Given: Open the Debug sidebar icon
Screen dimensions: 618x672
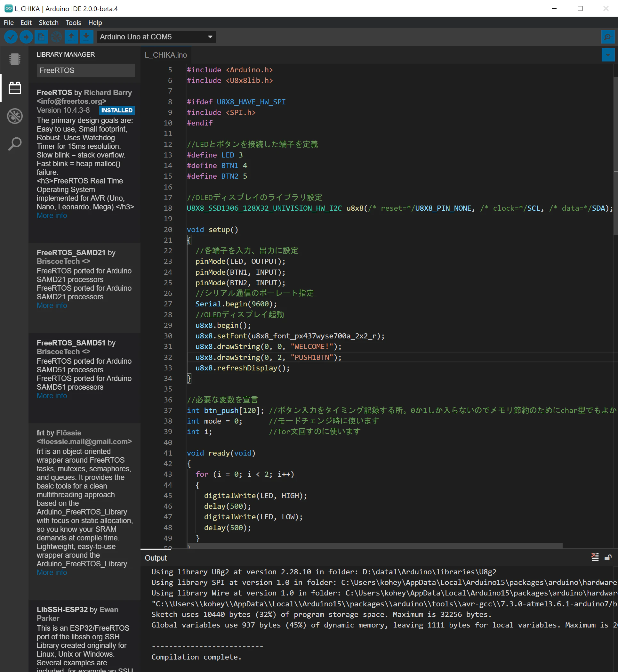Looking at the screenshot, I should pyautogui.click(x=15, y=116).
